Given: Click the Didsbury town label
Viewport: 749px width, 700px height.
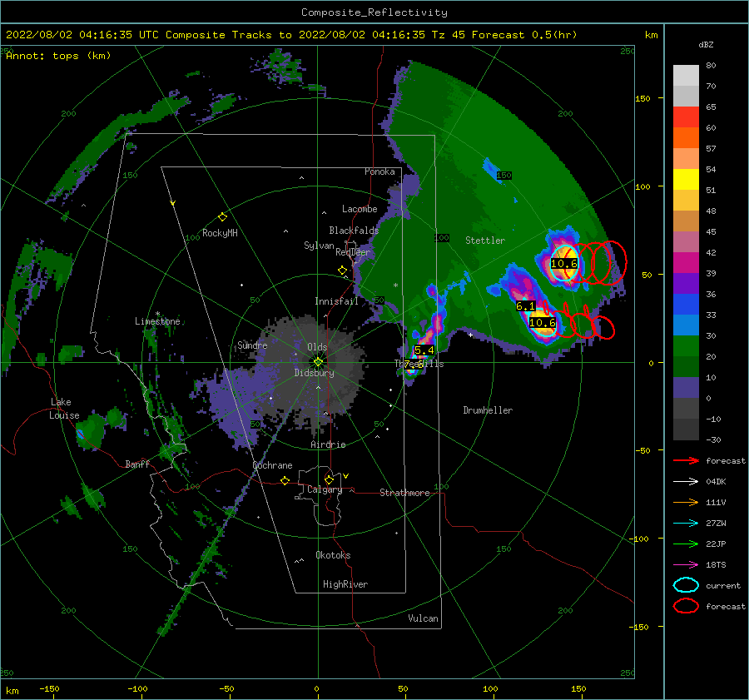Looking at the screenshot, I should point(314,373).
